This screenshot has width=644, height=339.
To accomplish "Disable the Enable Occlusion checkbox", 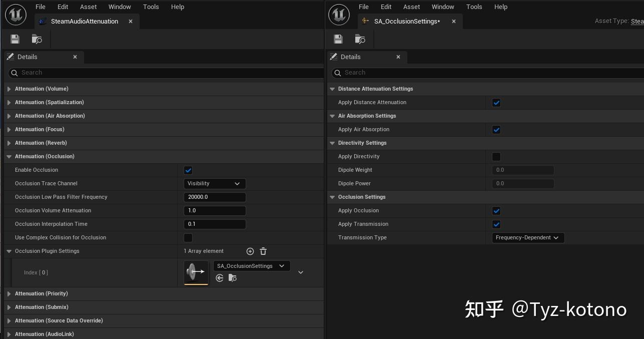I will [x=188, y=170].
